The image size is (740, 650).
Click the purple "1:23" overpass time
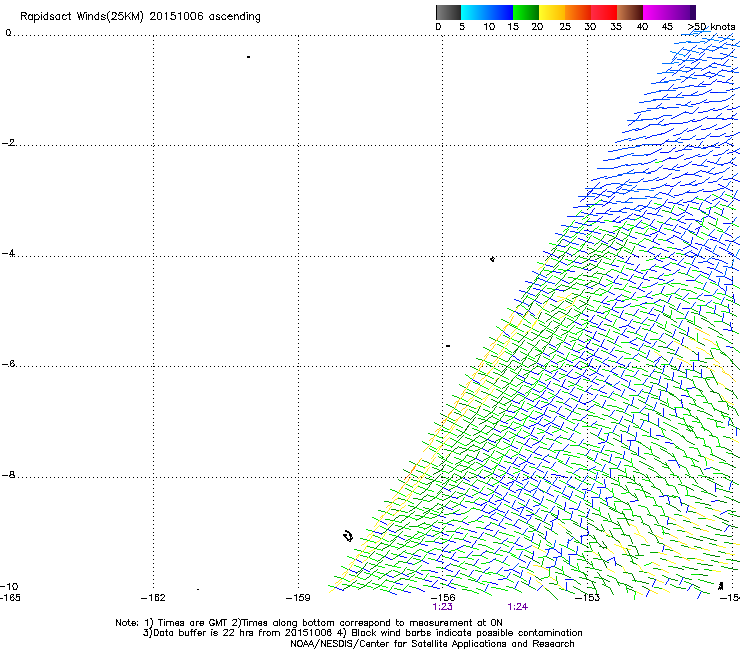click(x=442, y=607)
